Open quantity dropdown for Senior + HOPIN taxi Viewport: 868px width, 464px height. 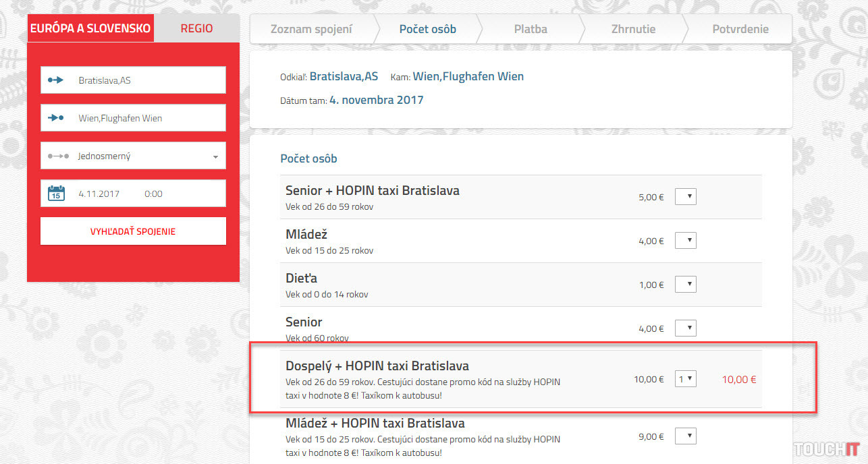(686, 197)
